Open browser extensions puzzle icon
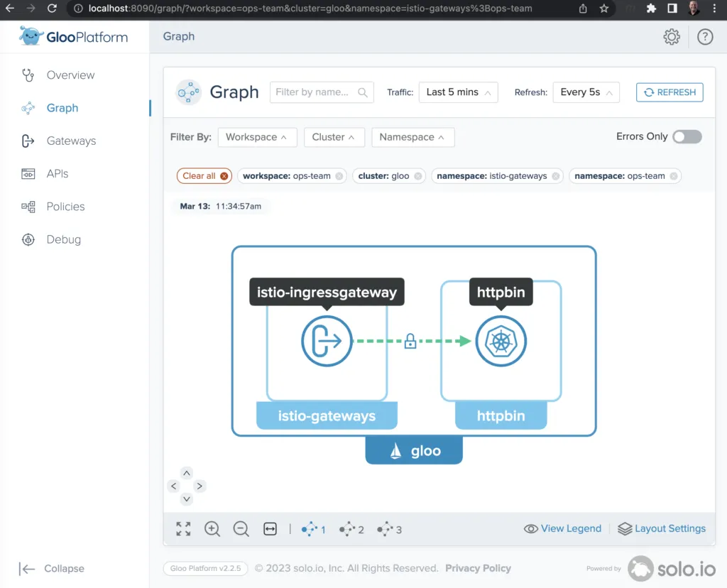The height and width of the screenshot is (588, 727). coord(651,9)
